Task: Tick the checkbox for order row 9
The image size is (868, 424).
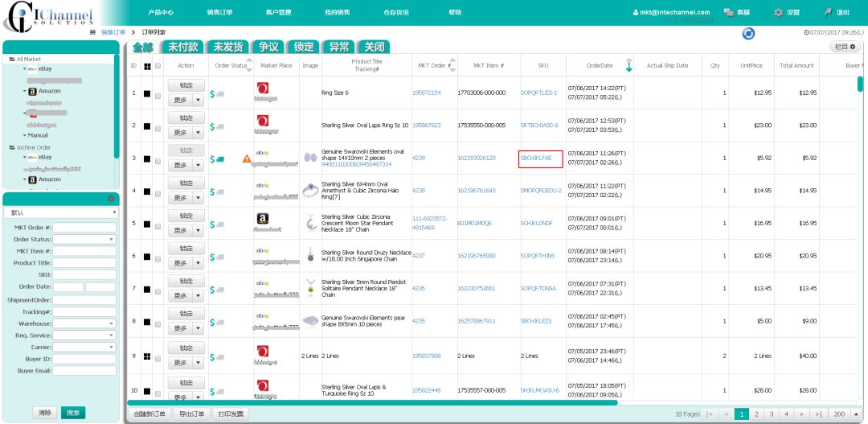Action: coord(158,359)
